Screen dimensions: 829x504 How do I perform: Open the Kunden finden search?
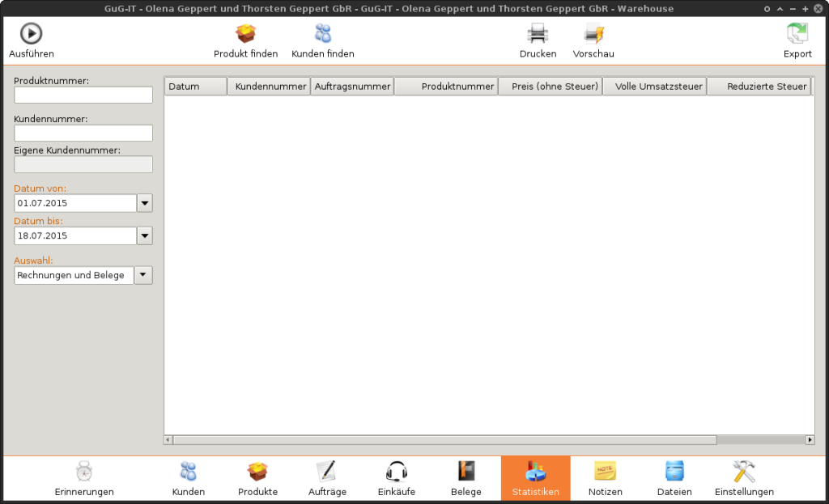[322, 34]
